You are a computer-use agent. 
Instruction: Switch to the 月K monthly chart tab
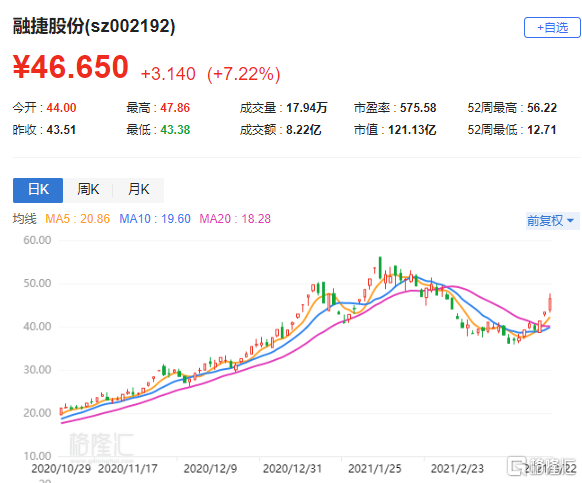(138, 190)
